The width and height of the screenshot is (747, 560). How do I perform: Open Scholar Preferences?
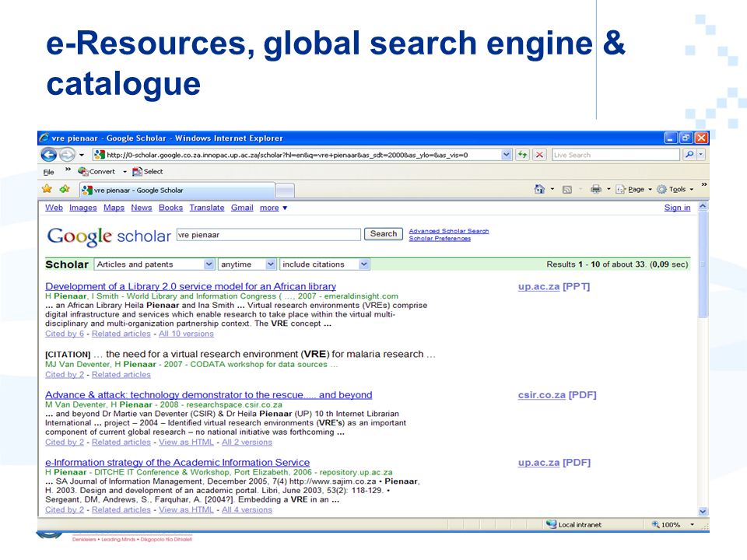[x=440, y=238]
